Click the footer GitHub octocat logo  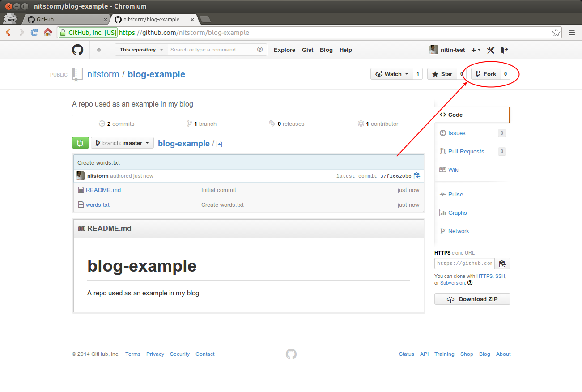(291, 354)
